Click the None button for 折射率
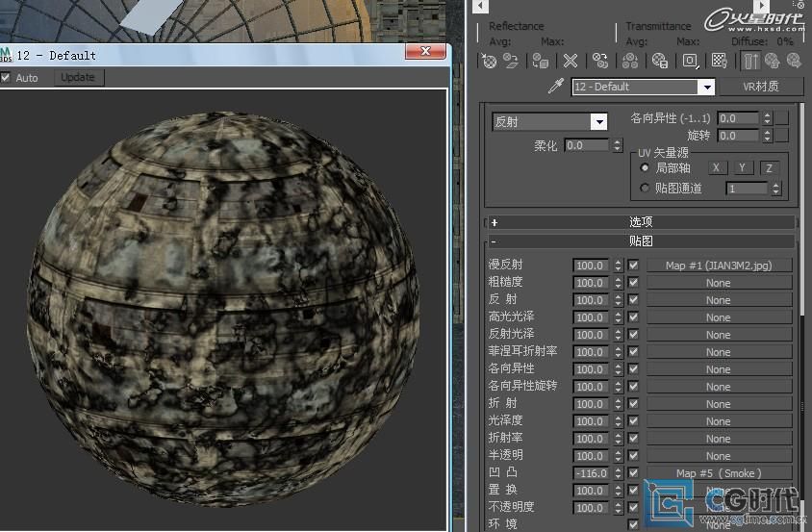This screenshot has height=532, width=812. pyautogui.click(x=719, y=439)
